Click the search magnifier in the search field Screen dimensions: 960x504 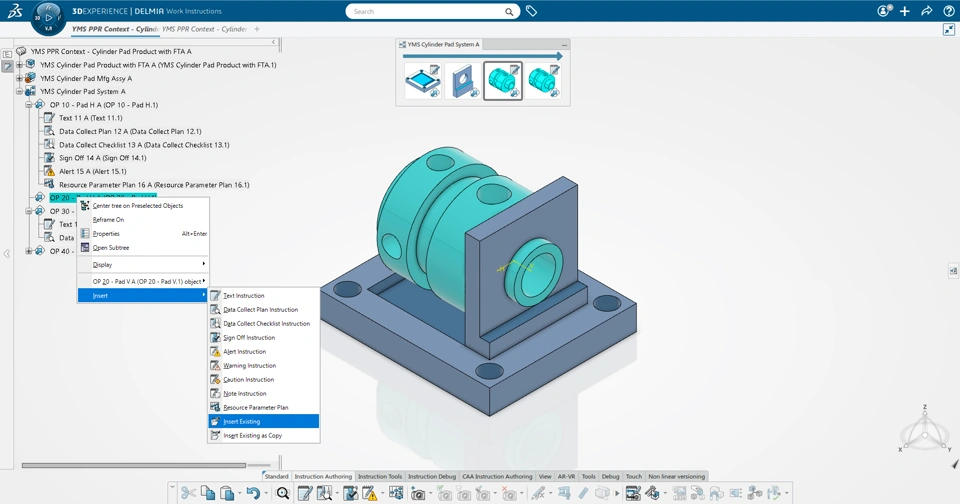click(509, 12)
